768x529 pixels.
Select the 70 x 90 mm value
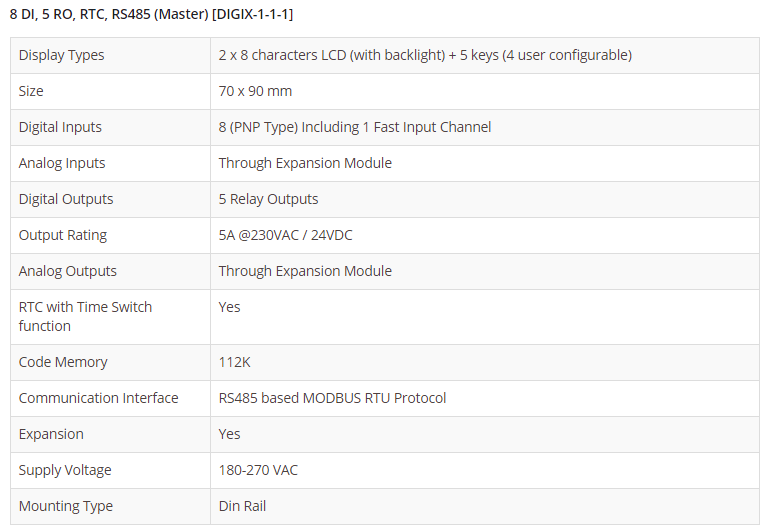pos(255,91)
